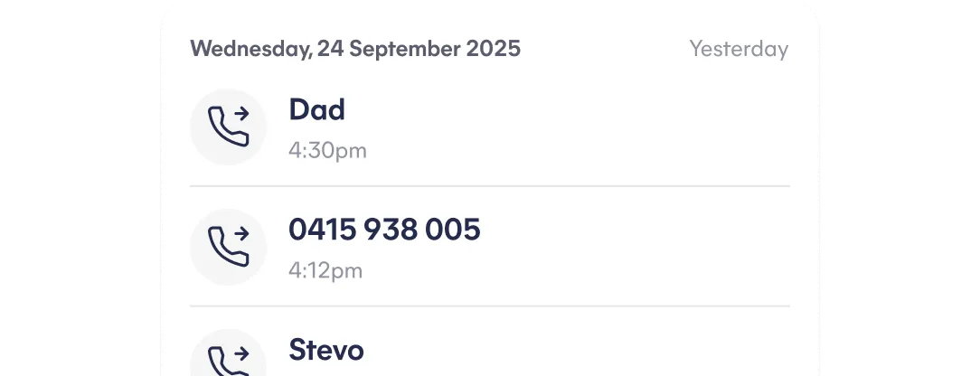Open the Dad contact name
980x376 pixels.
pos(316,110)
